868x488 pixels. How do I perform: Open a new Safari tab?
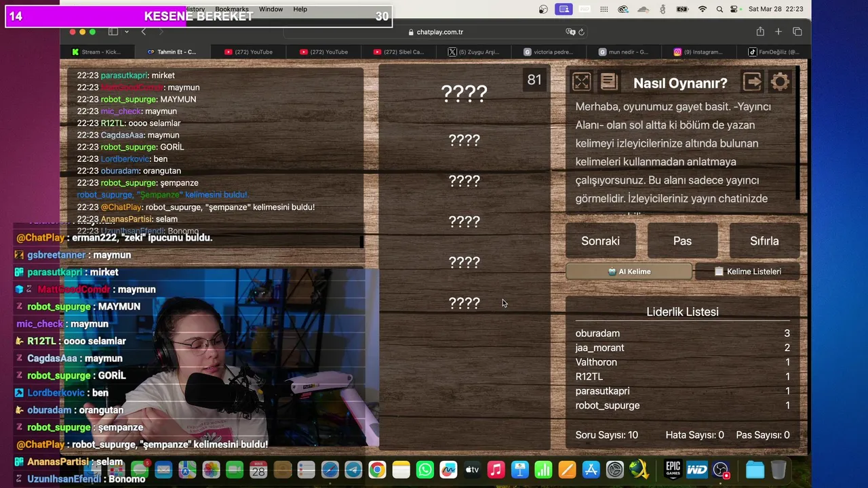(778, 32)
